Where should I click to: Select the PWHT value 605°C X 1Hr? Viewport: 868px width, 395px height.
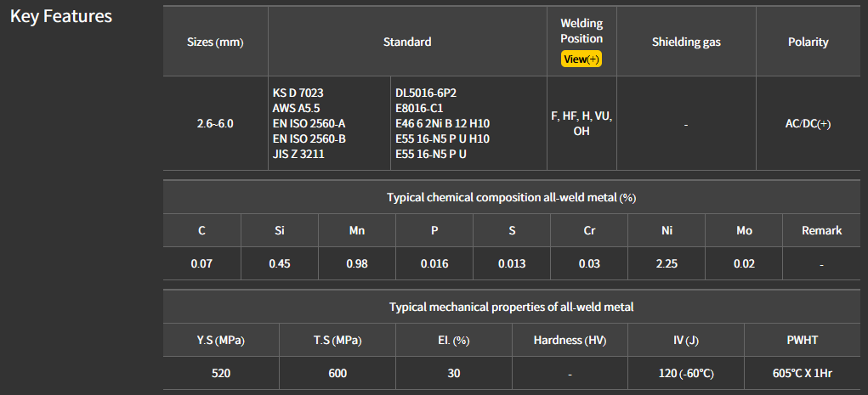pos(803,373)
